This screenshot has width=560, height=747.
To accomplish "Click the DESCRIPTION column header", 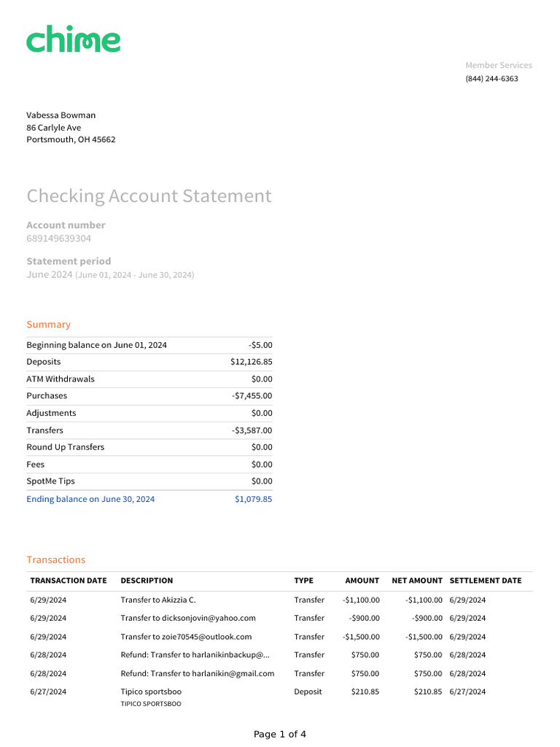I will [x=147, y=581].
